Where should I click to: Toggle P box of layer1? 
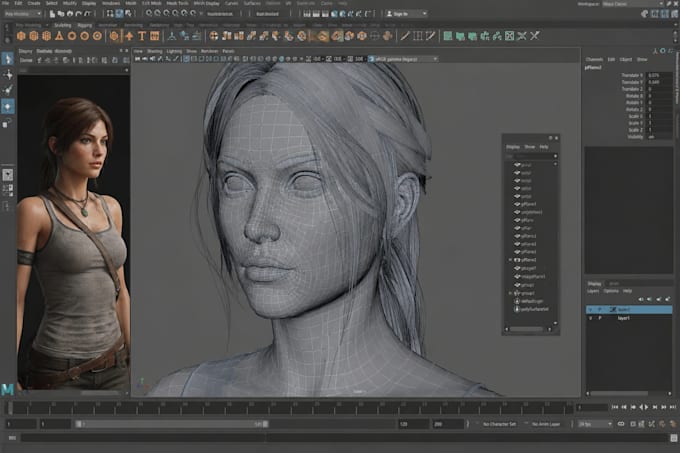pyautogui.click(x=600, y=318)
